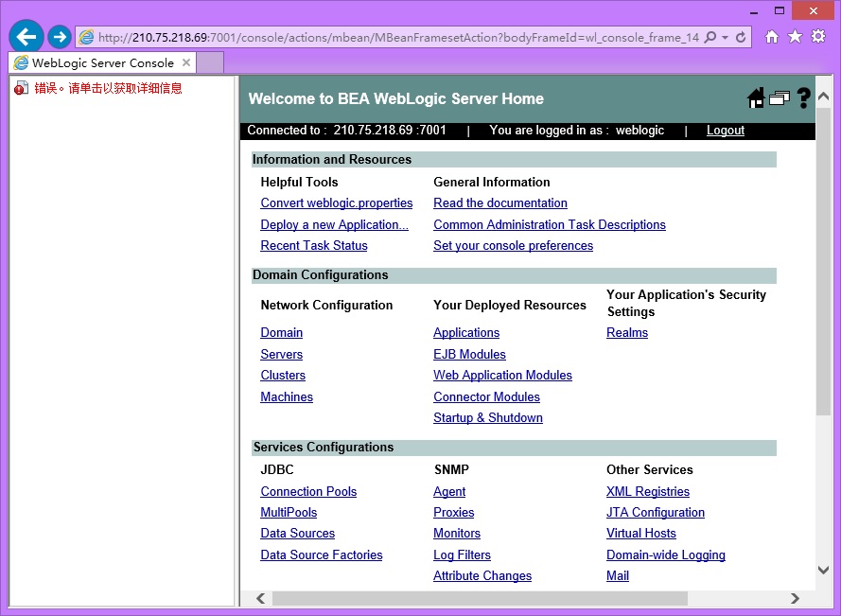Click the Information and Resources heading
Viewport: 841px width, 616px height.
[331, 160]
